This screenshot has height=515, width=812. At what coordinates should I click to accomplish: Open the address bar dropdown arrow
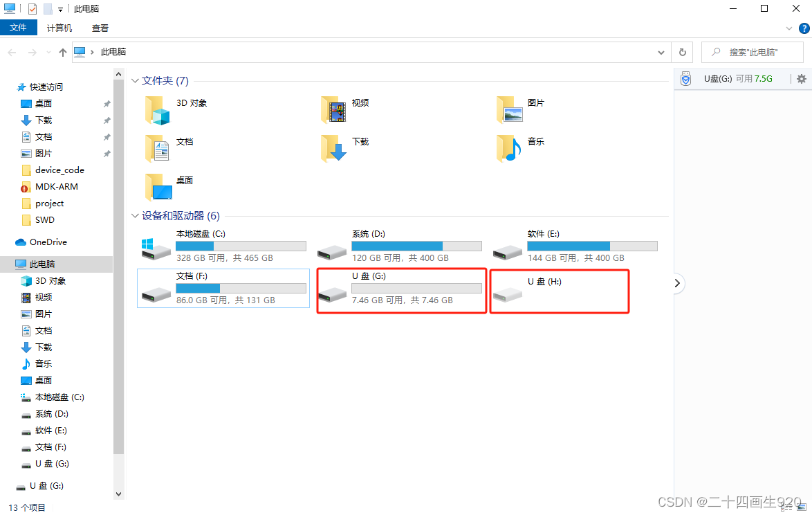tap(661, 52)
